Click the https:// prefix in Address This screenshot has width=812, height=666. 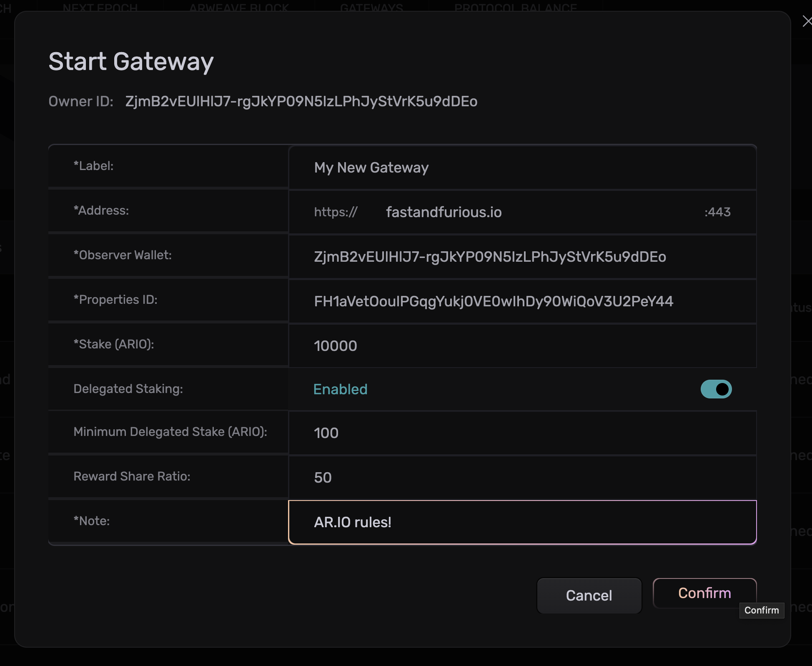[x=336, y=212]
